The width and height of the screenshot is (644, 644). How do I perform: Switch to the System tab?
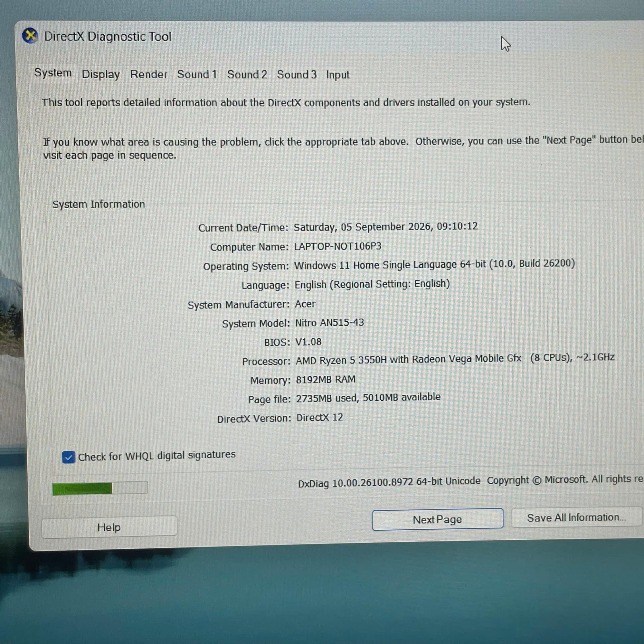tap(53, 72)
